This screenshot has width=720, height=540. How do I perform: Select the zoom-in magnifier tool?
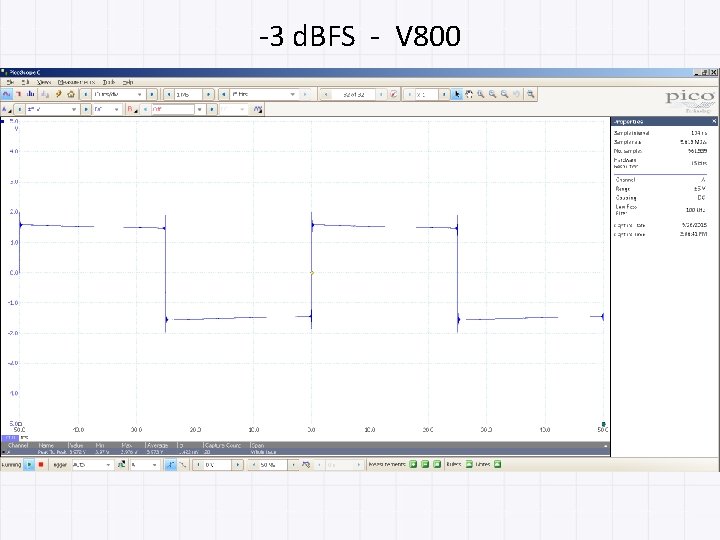[x=481, y=94]
